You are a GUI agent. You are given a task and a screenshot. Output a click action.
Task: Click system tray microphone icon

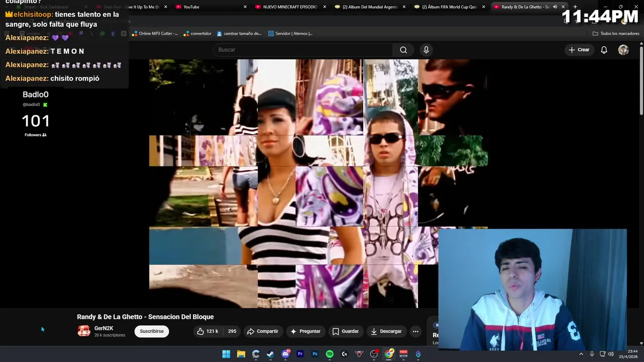click(x=592, y=354)
